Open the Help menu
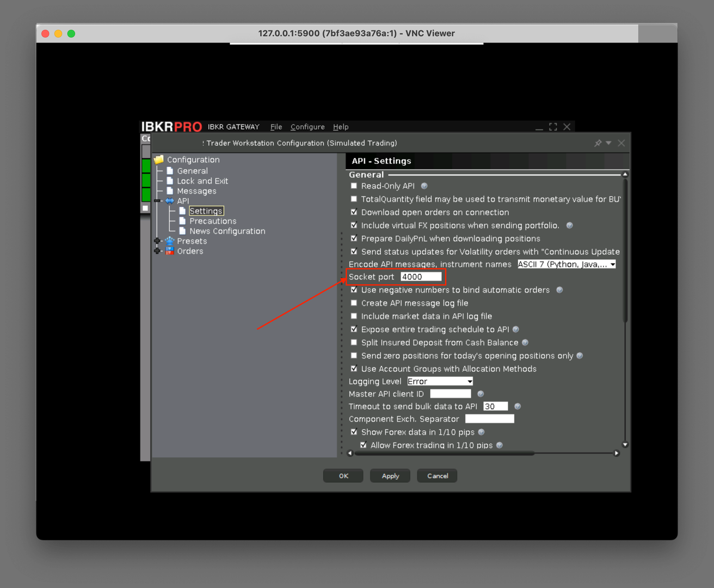Viewport: 714px width, 588px height. [x=341, y=127]
